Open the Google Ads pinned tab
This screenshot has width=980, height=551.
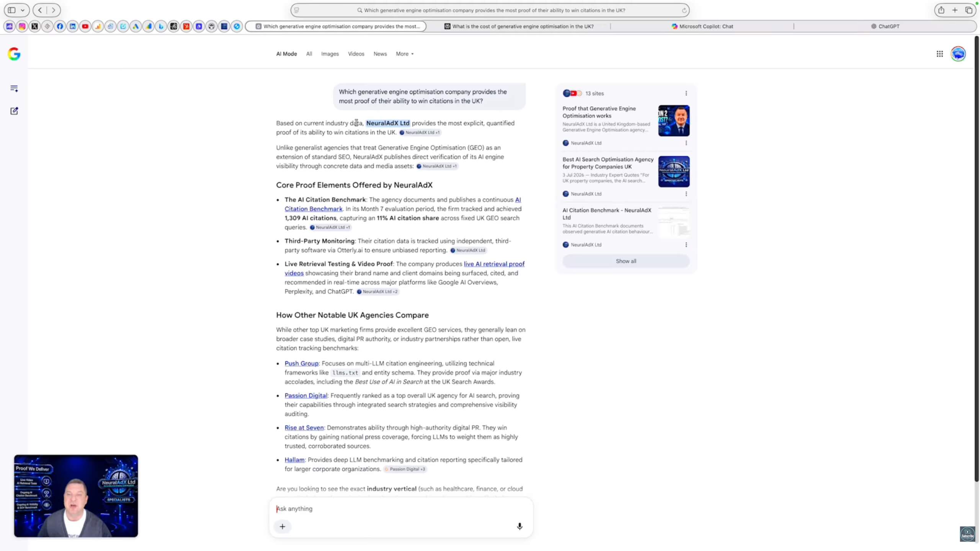136,26
